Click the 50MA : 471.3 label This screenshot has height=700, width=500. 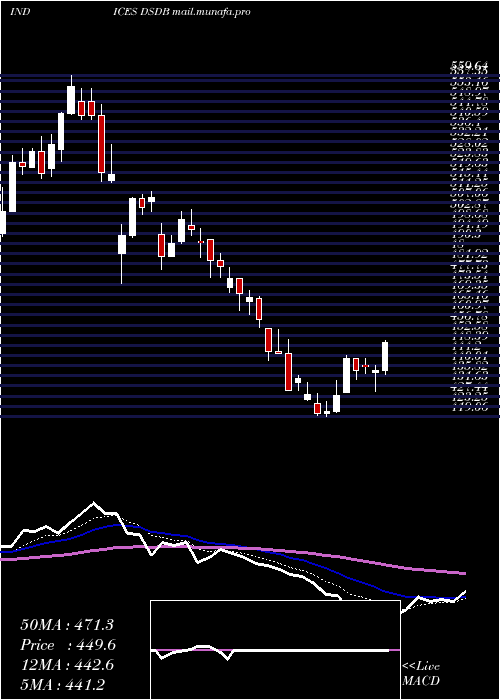point(67,625)
